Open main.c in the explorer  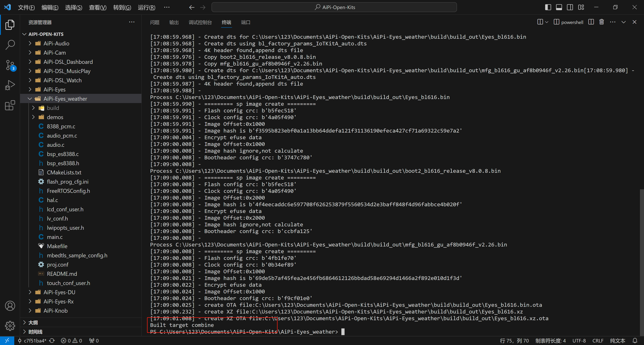[x=55, y=237]
